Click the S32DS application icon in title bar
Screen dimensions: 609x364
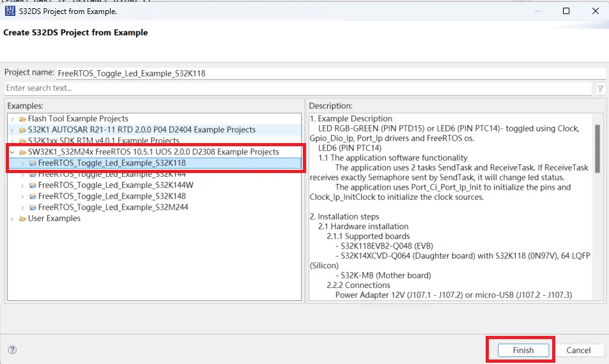point(10,11)
